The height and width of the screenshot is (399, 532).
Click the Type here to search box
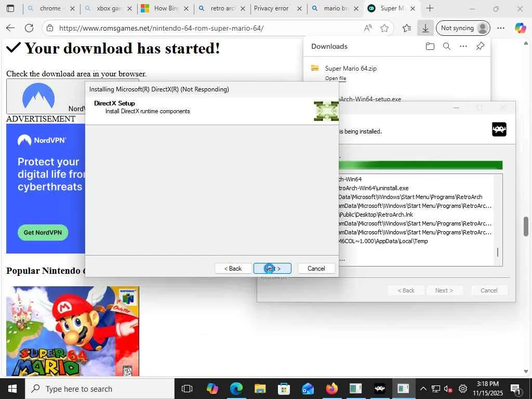pyautogui.click(x=100, y=389)
